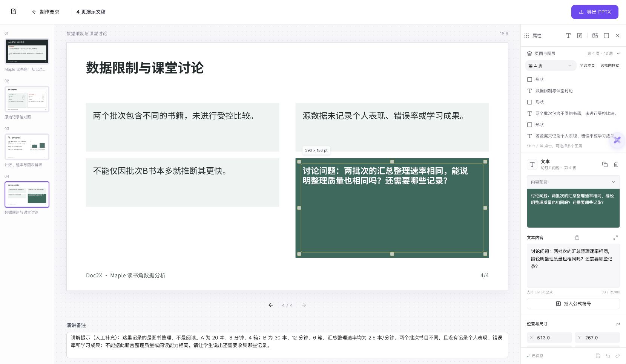Go back to 制作要求
The width and height of the screenshot is (626, 364).
[46, 12]
